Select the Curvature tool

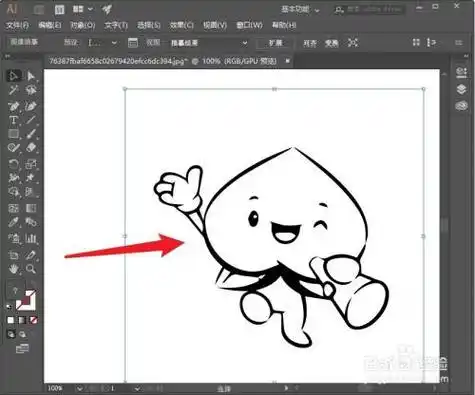(x=31, y=106)
